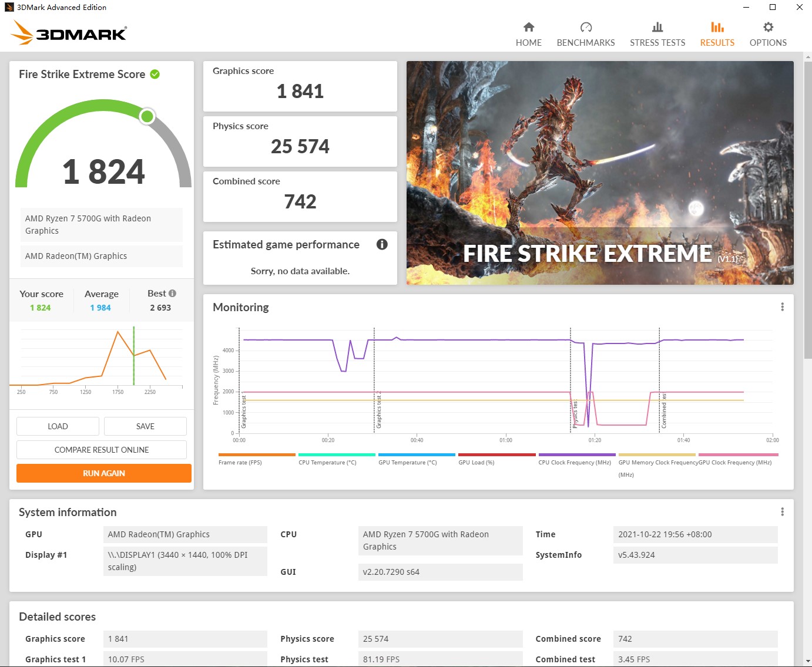This screenshot has width=812, height=667.
Task: Click the 3DMark logo
Action: [69, 32]
